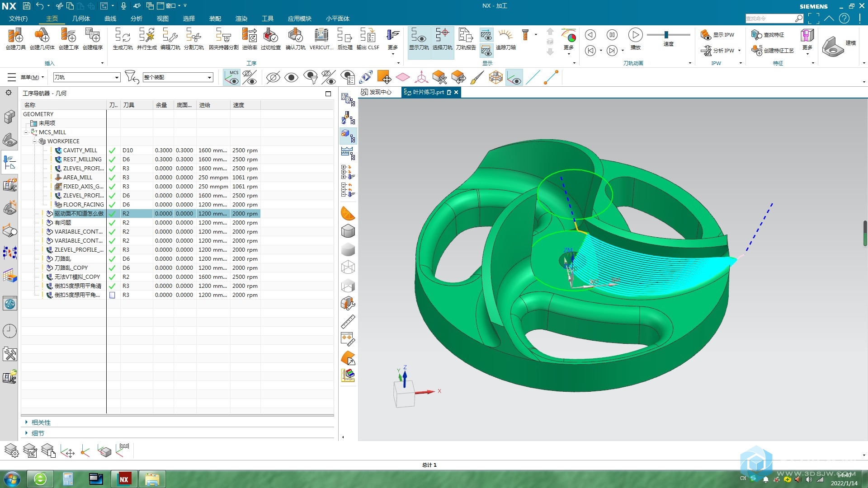868x488 pixels.
Task: Open the file explorer taskbar icon
Action: [152, 479]
